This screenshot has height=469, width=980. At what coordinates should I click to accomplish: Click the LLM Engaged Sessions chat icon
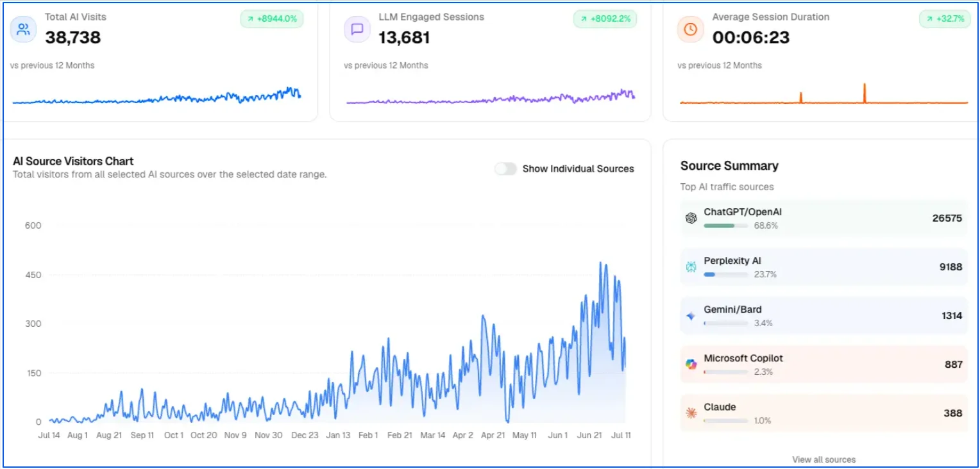coord(357,29)
